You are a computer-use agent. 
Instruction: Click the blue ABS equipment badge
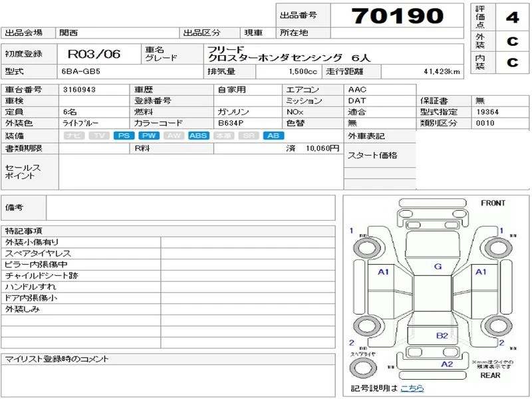(198, 136)
